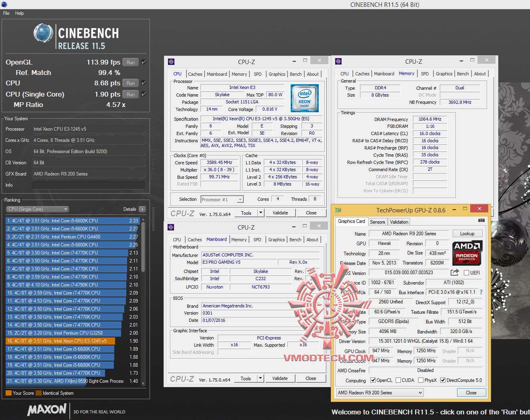Click the Close button at bottom of GPU-Z
This screenshot has height=420, width=530.
(471, 393)
